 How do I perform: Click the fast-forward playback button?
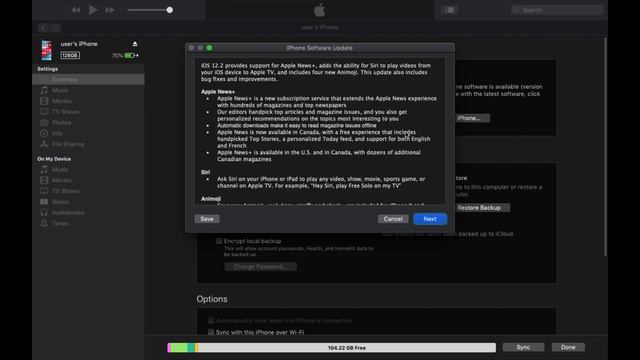tap(109, 10)
